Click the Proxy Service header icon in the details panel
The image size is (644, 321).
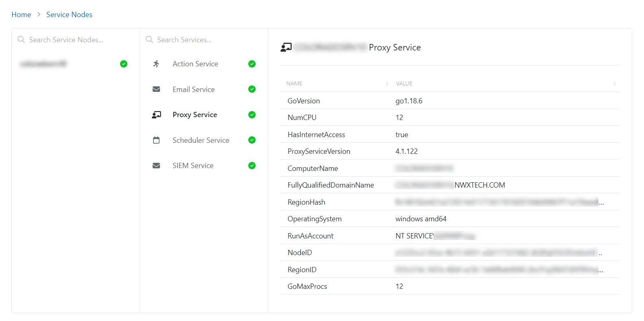pos(286,48)
